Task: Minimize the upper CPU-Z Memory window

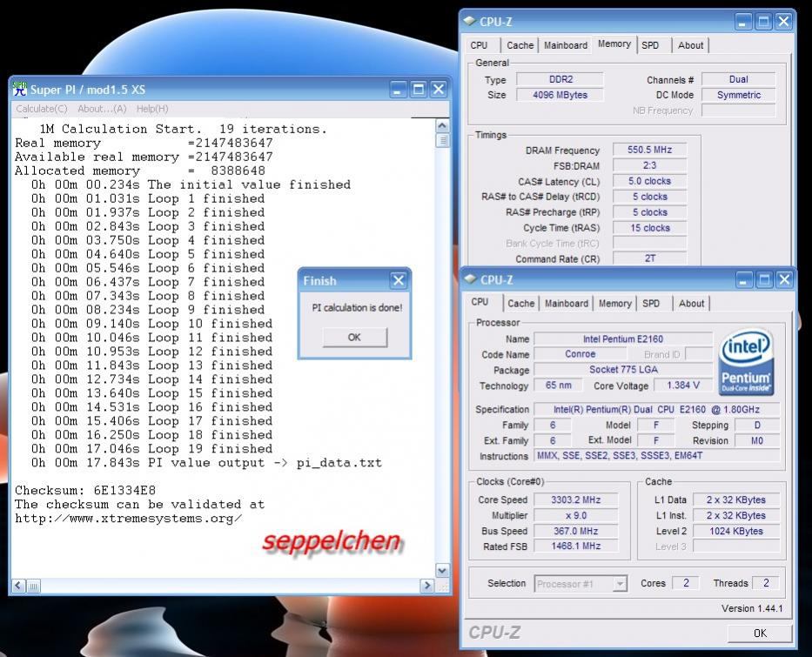Action: click(743, 22)
